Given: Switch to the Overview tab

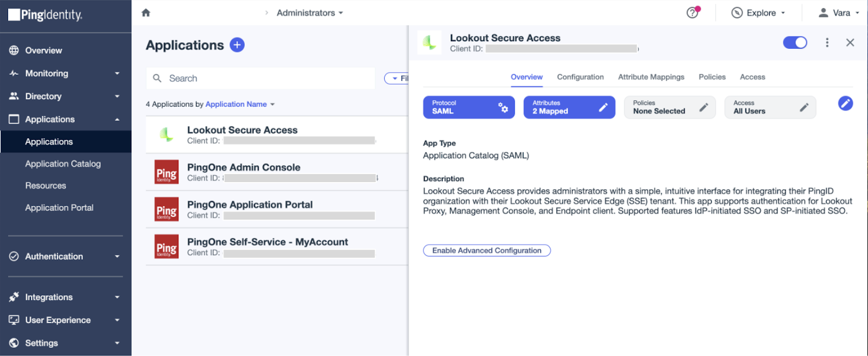Looking at the screenshot, I should point(526,77).
